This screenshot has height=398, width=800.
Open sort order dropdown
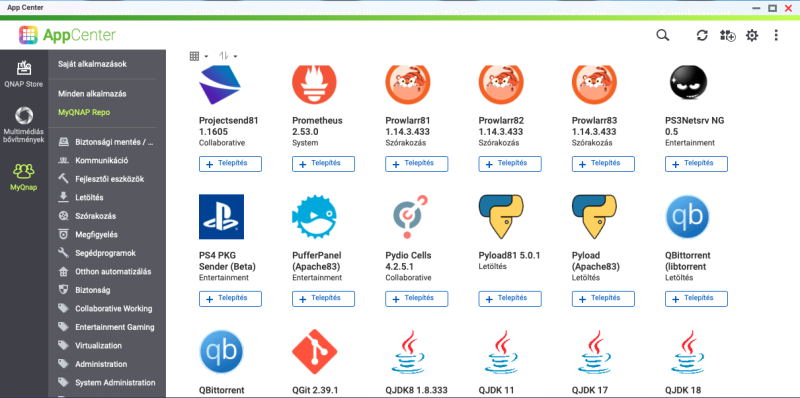pyautogui.click(x=228, y=56)
